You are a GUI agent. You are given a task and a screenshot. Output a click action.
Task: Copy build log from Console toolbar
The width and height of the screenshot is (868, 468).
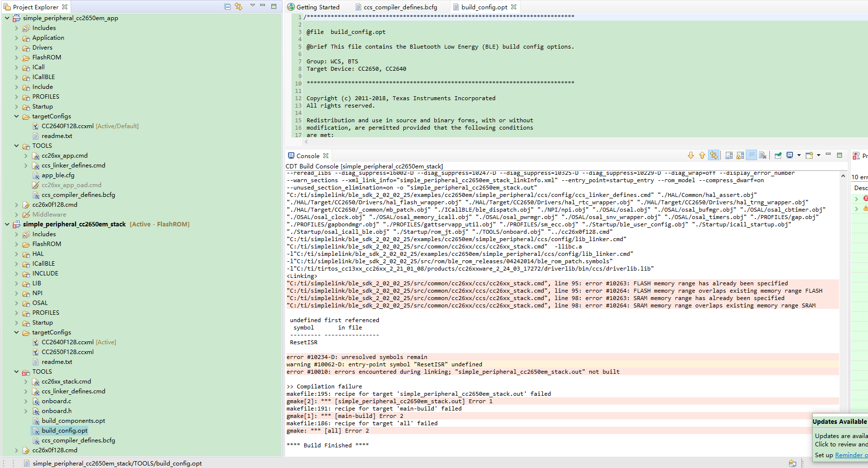pos(729,156)
